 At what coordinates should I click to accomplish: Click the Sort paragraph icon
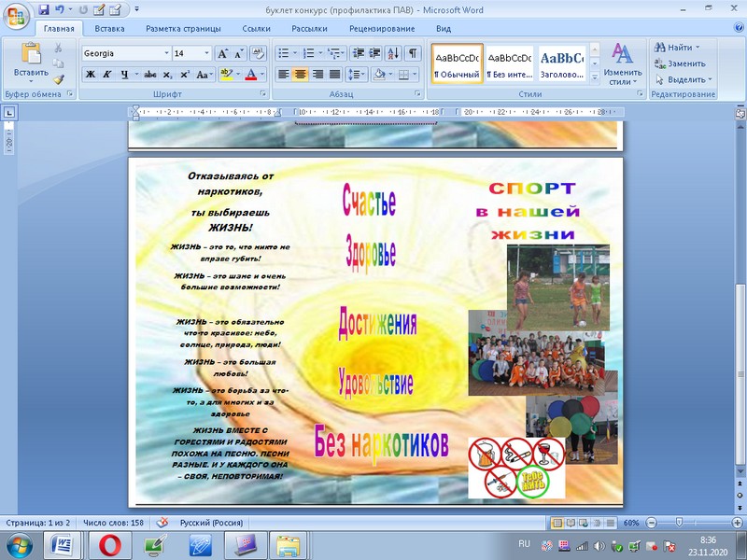click(392, 54)
